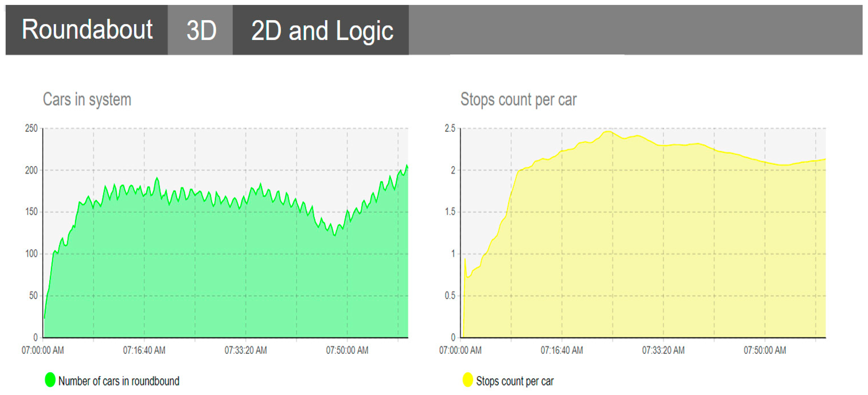Click the green legend dot for cars in roundbound

pos(50,380)
